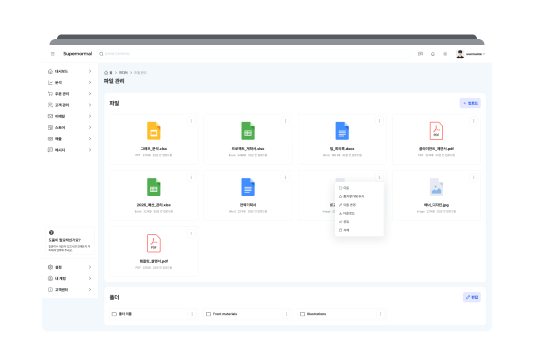Open more options on first-row .pdf file
Viewport: 534px width, 360px height.
tap(473, 121)
